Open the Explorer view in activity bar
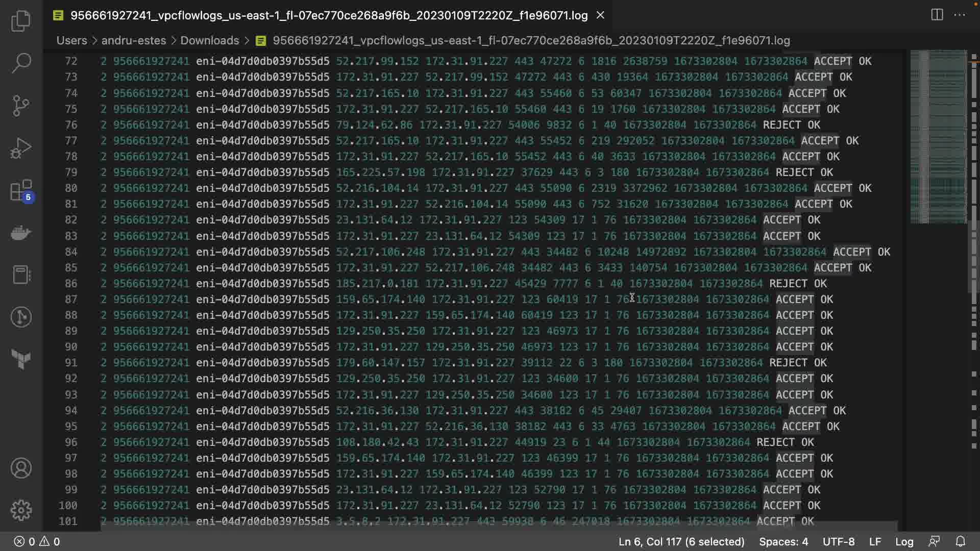The height and width of the screenshot is (551, 980). click(x=21, y=21)
